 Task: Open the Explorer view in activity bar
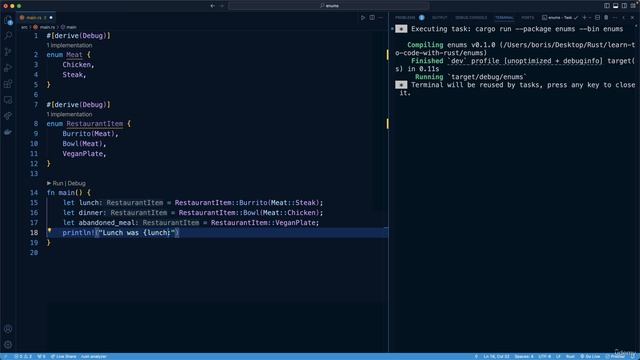click(8, 20)
